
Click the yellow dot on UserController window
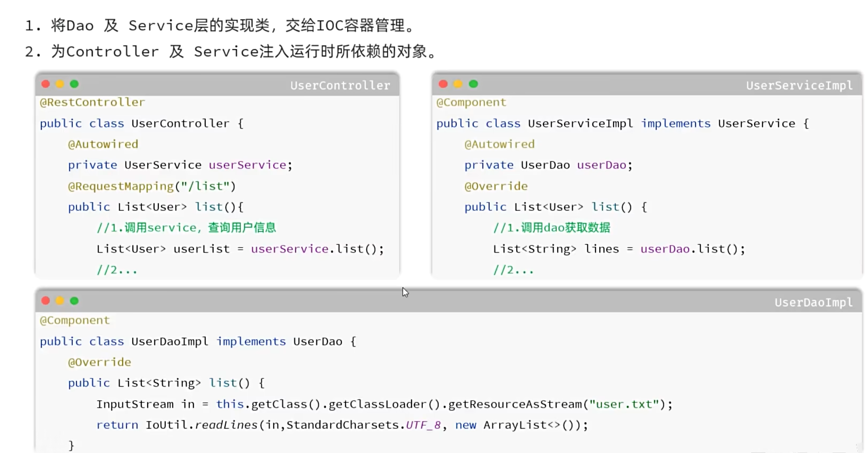tap(60, 84)
